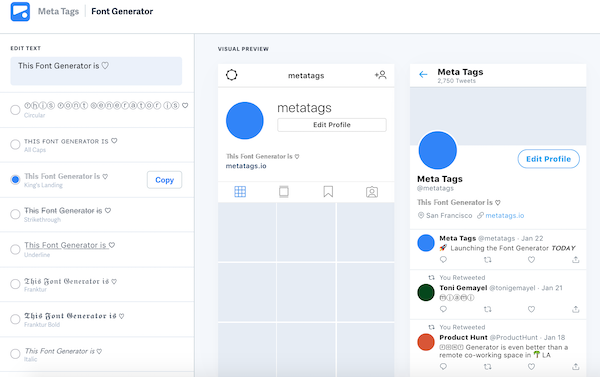600x377 pixels.
Task: Select the Franktur font radio button
Action: click(15, 284)
